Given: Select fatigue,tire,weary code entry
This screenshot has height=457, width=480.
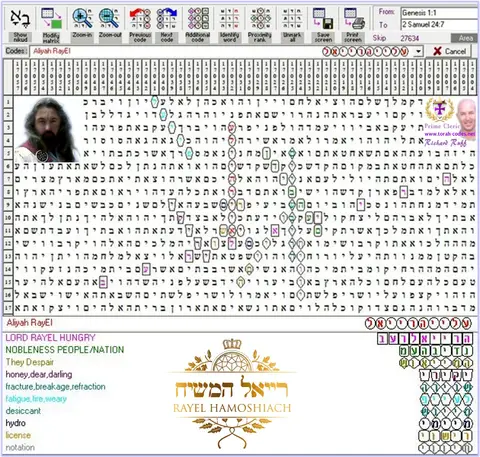Looking at the screenshot, I should 36,399.
